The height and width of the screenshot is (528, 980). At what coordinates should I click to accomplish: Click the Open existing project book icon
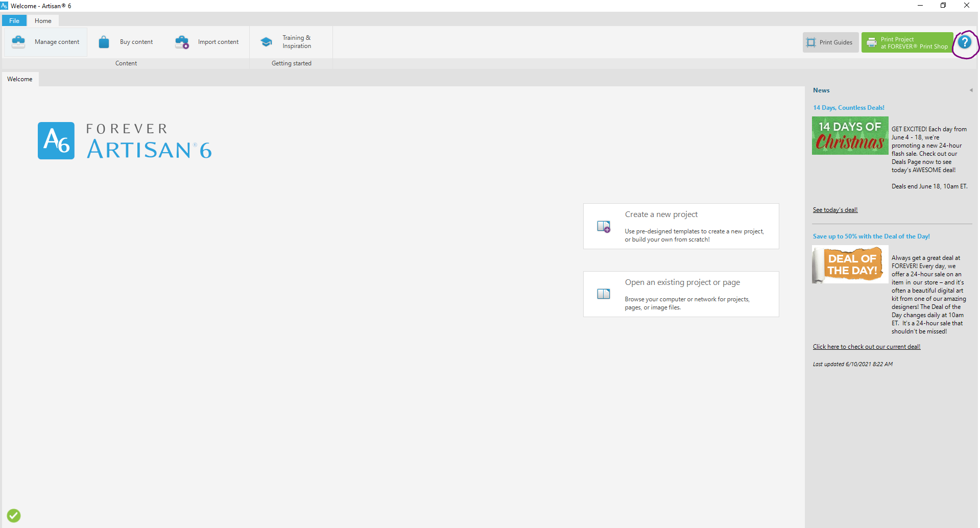604,294
